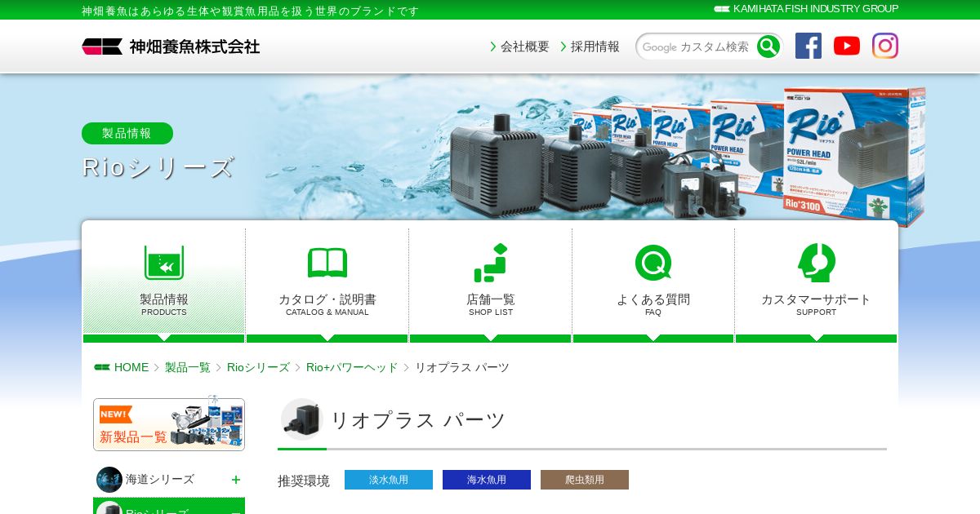Click HOME in the breadcrumb
Screen dimensions: 980x514
pos(131,367)
